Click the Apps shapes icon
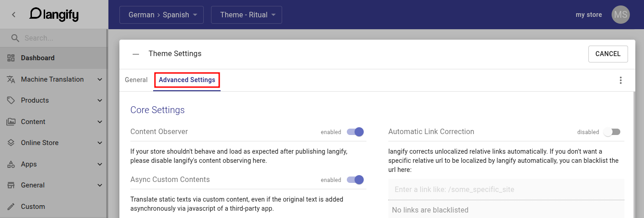 tap(11, 164)
